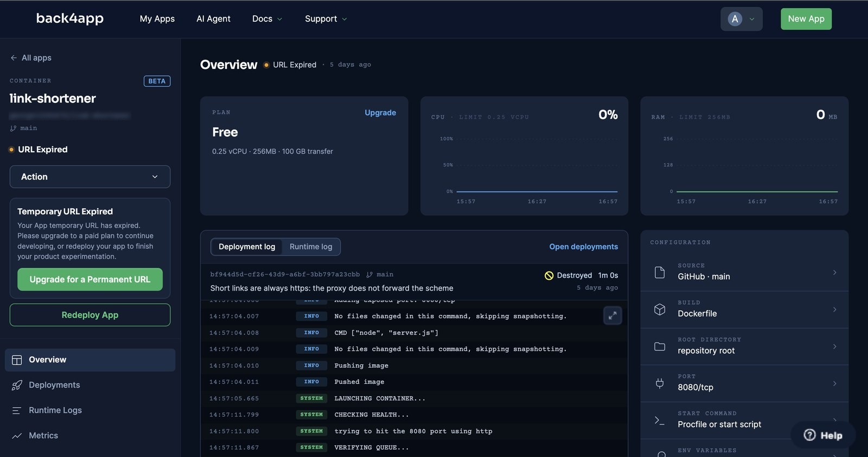
Task: Click the back4app logo
Action: [70, 18]
